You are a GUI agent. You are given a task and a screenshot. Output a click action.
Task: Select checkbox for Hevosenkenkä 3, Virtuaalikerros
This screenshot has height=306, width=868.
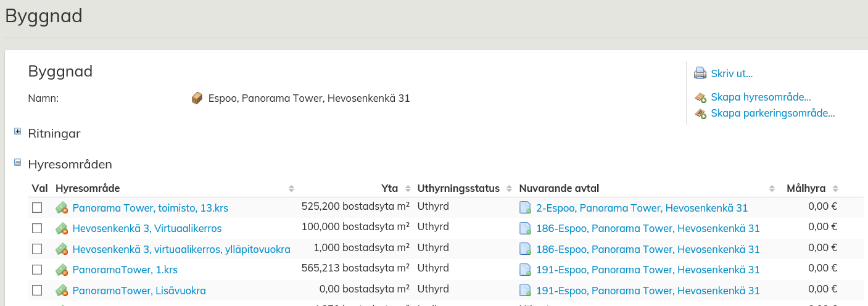click(x=37, y=228)
